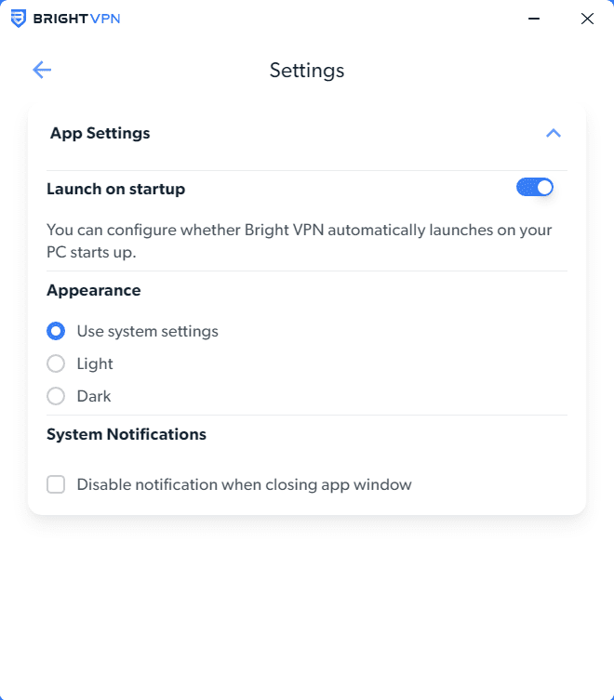Close the Bright VPN window
Image resolution: width=614 pixels, height=700 pixels.
[587, 19]
